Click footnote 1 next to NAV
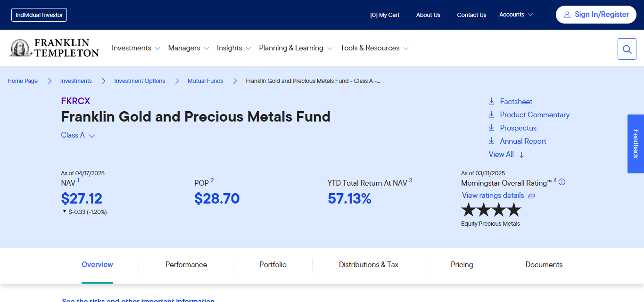Screen dimensions: 644x302 tap(78, 180)
